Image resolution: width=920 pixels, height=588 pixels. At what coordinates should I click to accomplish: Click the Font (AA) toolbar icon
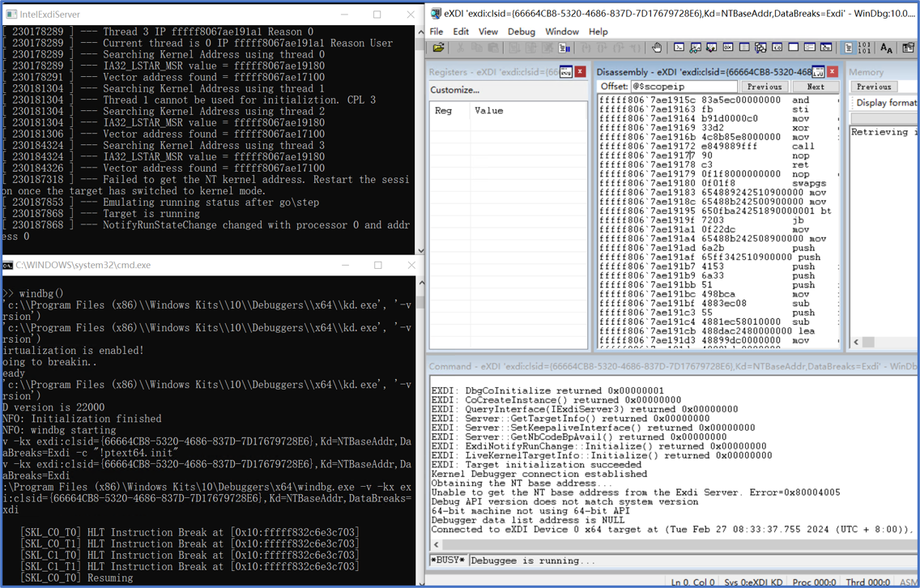click(x=886, y=49)
